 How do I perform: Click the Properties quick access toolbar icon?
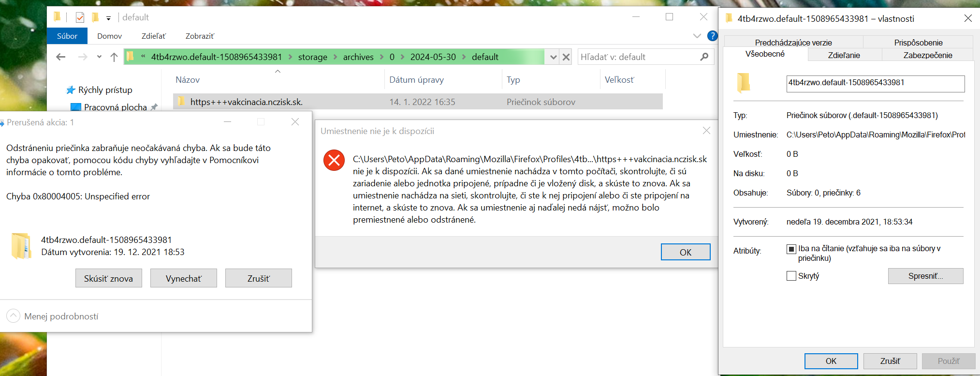point(80,17)
